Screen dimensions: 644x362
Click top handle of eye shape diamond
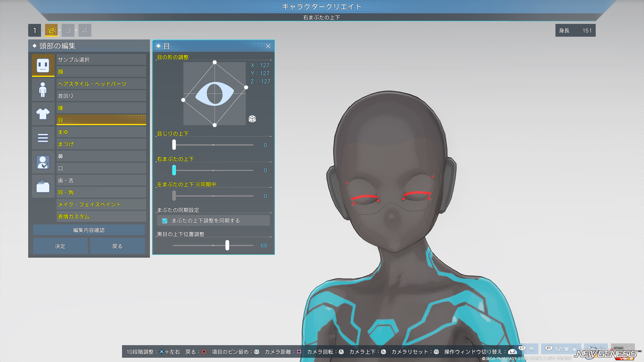(x=214, y=62)
